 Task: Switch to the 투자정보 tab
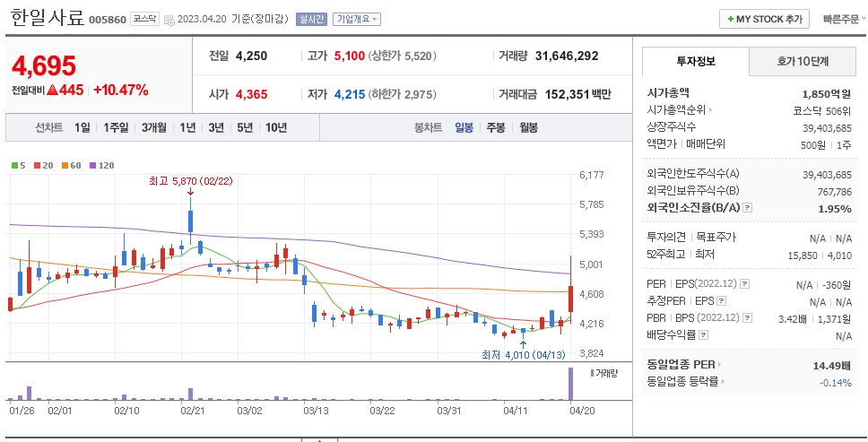tap(695, 61)
